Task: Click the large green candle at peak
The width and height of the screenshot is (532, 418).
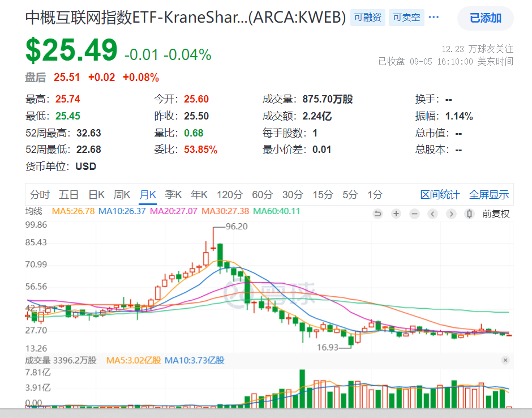Action: (220, 255)
